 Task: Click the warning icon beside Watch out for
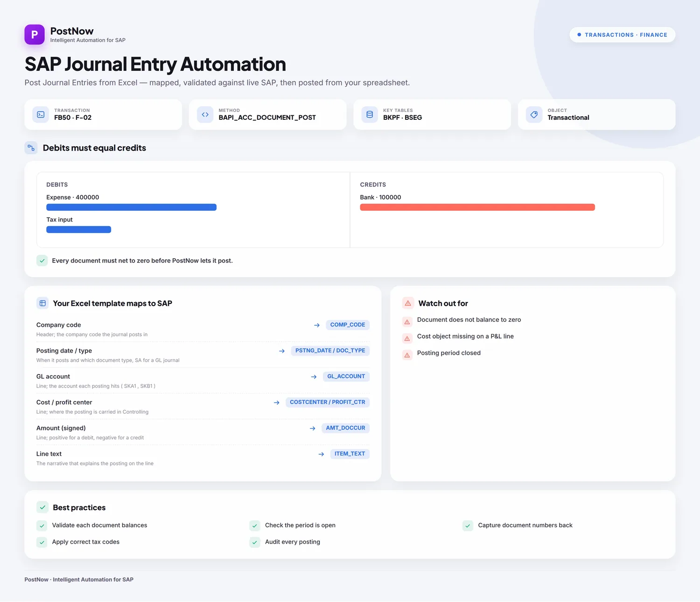pyautogui.click(x=408, y=303)
